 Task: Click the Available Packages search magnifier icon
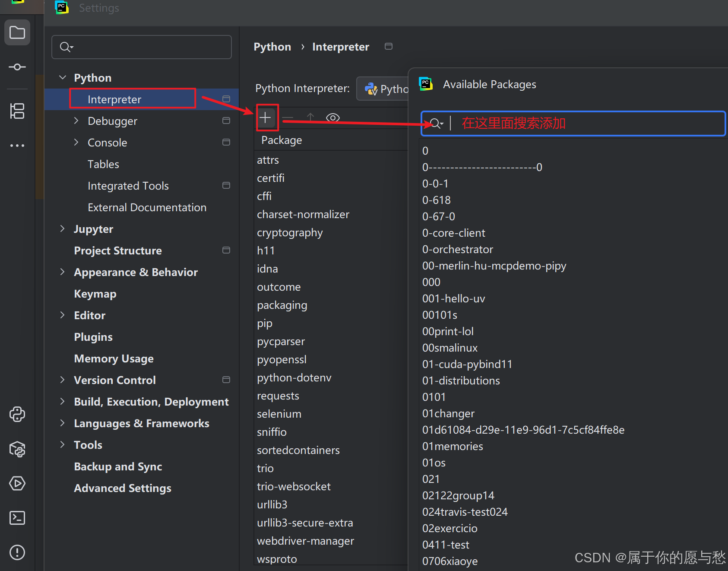(x=437, y=124)
